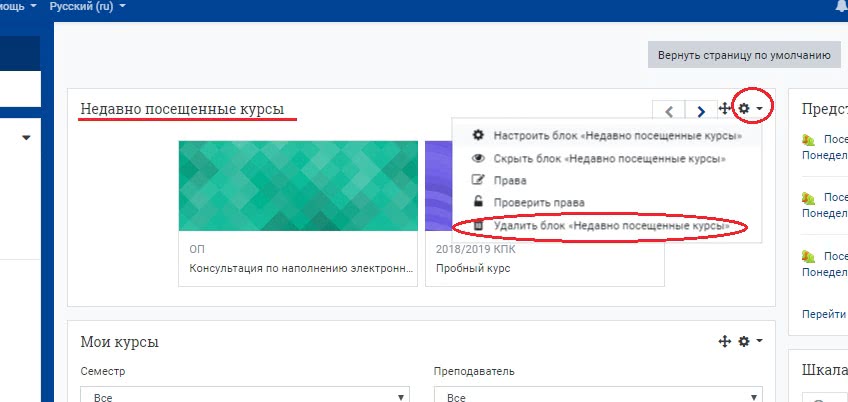Open the Преподаватель dropdown showing Все
Screen dimensions: 848x402
pyautogui.click(x=597, y=397)
